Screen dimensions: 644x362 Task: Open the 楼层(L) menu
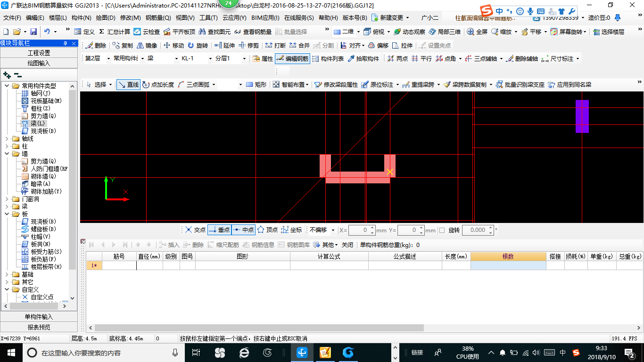click(x=58, y=18)
